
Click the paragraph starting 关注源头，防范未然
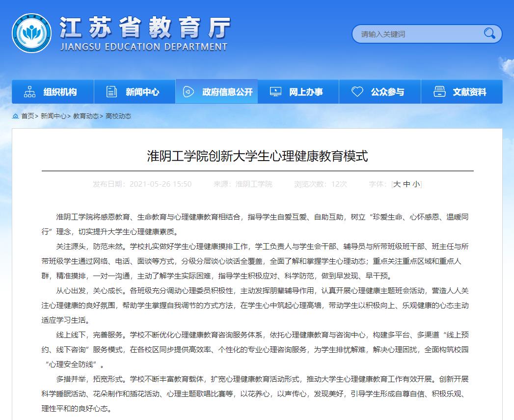255,261
